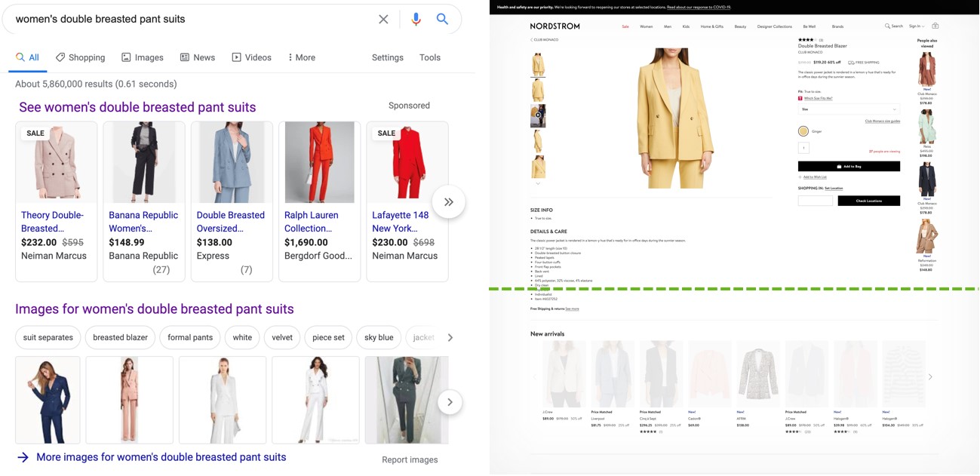Expand Google More search options
The width and height of the screenshot is (980, 476).
pyautogui.click(x=302, y=57)
